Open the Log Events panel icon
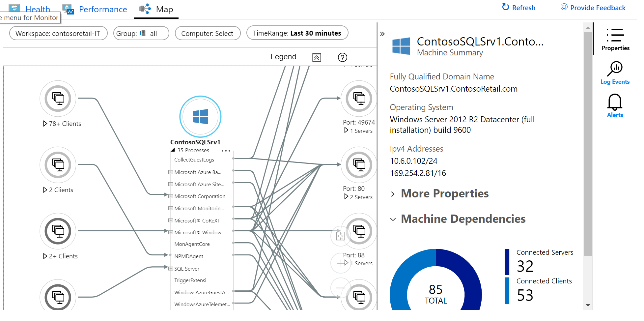 click(x=615, y=69)
